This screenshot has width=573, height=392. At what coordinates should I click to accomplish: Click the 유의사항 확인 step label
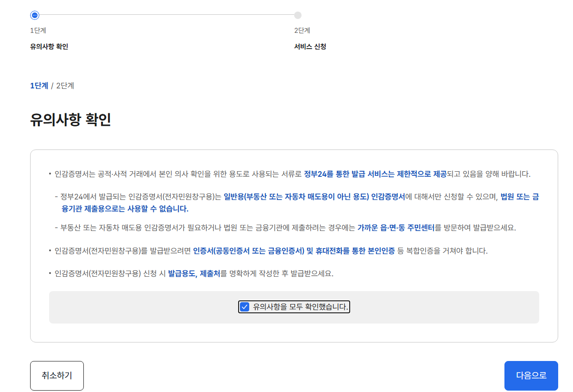tap(49, 47)
